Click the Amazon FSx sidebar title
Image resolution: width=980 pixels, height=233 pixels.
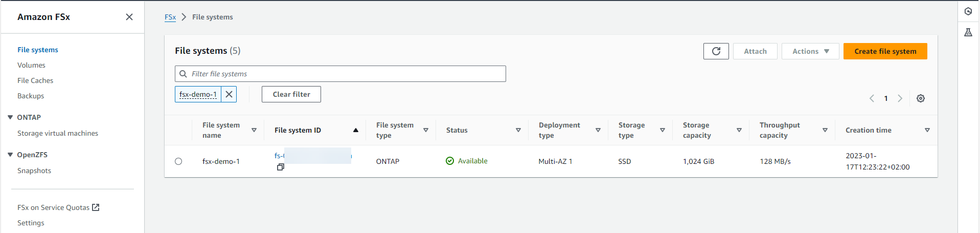(44, 17)
